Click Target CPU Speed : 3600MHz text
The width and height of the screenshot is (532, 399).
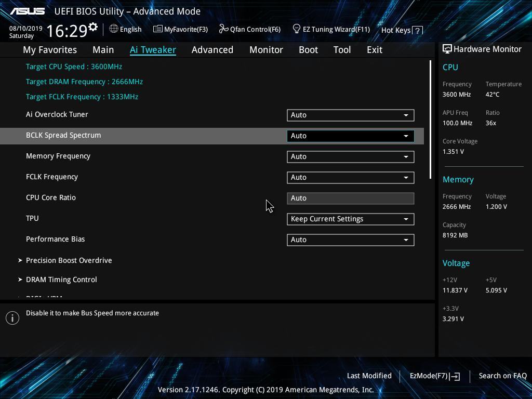[74, 66]
